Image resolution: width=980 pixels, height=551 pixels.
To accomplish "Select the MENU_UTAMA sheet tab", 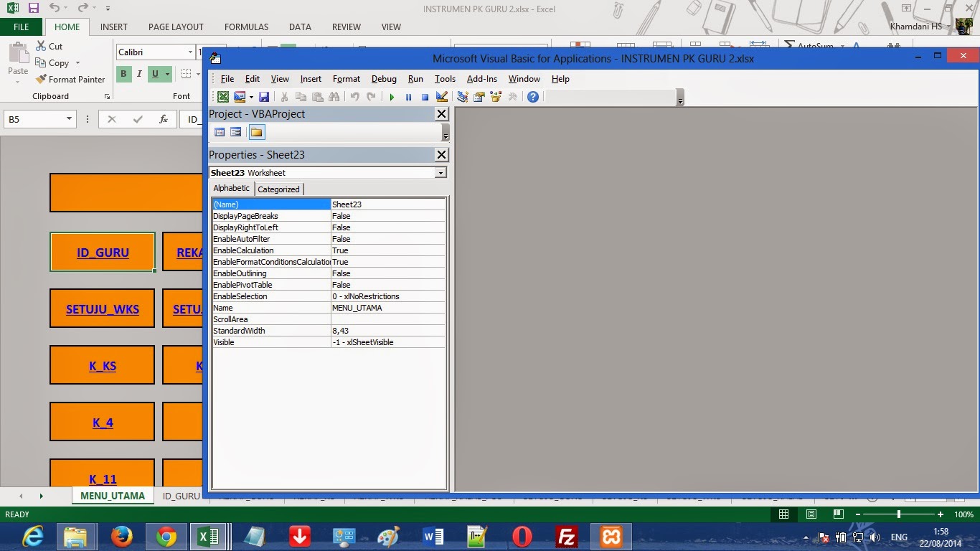I will click(x=111, y=495).
